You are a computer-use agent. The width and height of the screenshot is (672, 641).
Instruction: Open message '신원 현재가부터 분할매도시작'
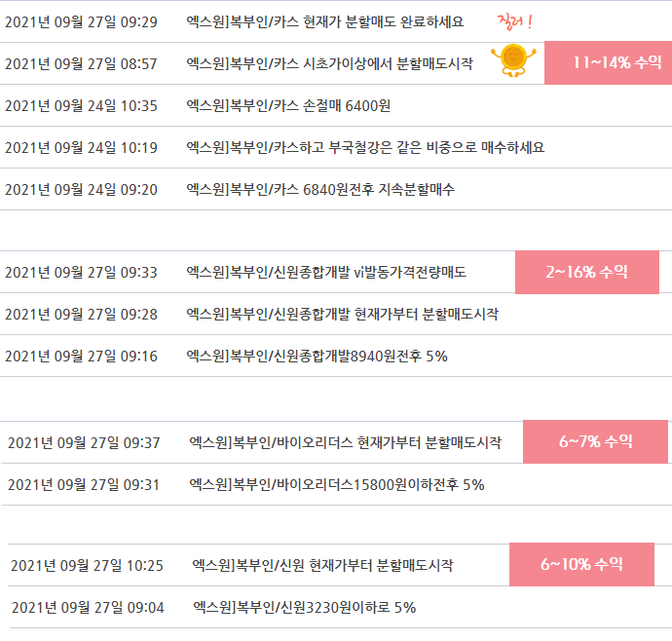click(x=322, y=565)
